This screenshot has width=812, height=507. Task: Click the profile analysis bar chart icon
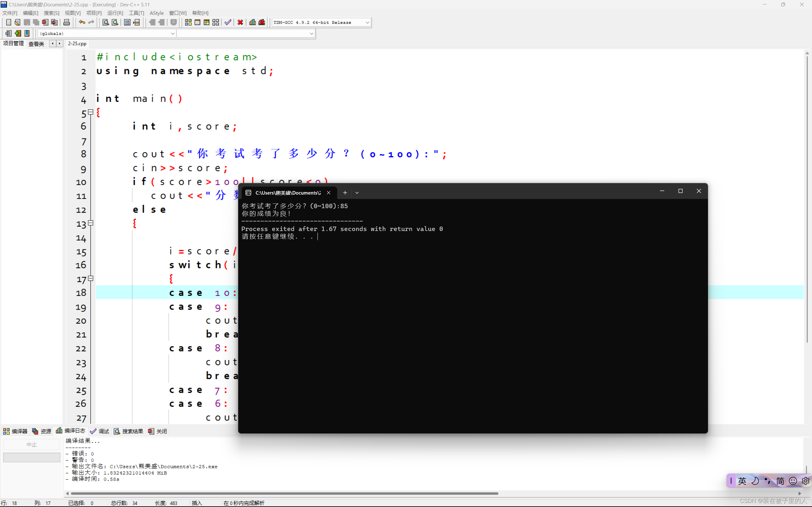click(x=252, y=22)
